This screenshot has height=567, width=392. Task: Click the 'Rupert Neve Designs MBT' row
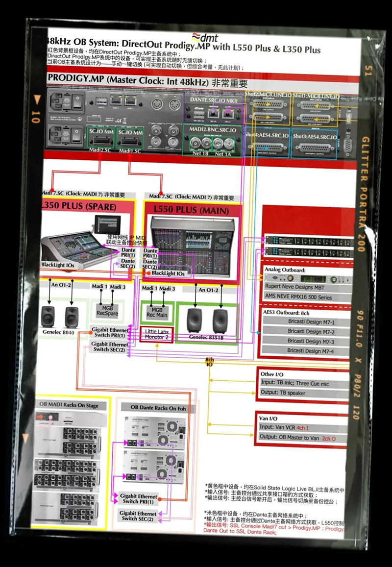pos(308,287)
